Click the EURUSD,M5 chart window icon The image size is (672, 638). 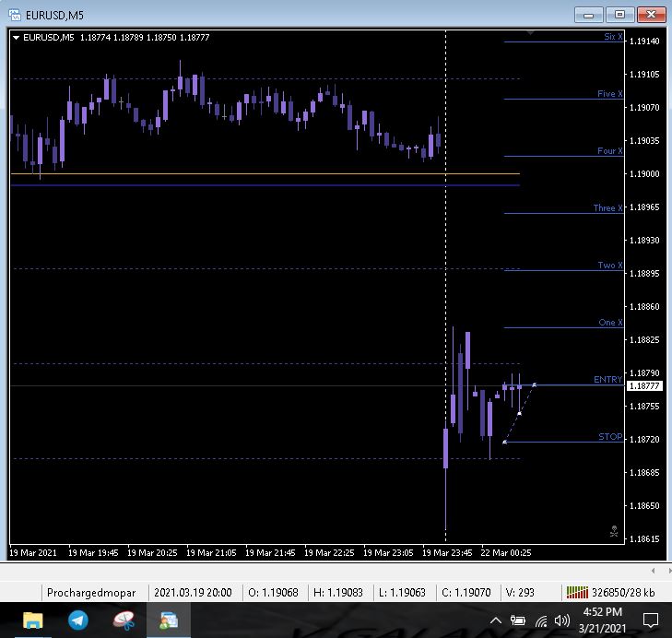tap(15, 15)
